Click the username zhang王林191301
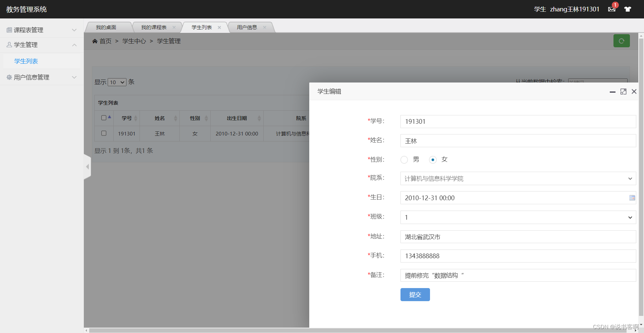The height and width of the screenshot is (333, 644). (x=575, y=9)
